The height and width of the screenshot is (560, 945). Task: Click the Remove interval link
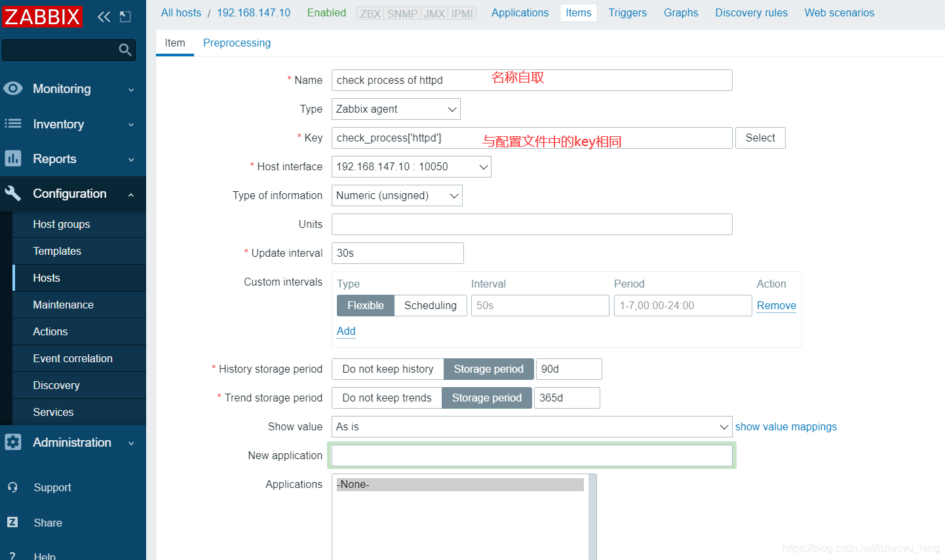coord(777,305)
